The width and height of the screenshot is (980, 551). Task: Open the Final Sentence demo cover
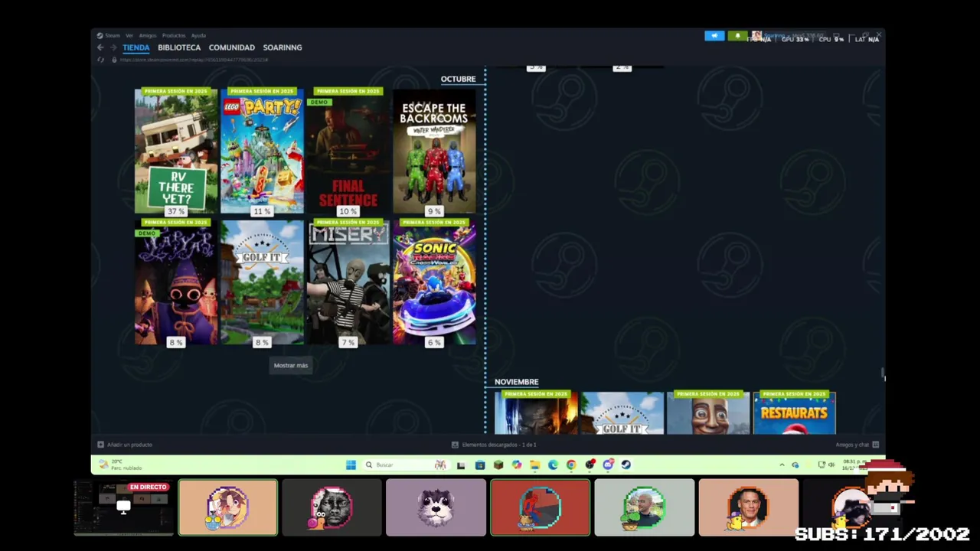tap(348, 152)
